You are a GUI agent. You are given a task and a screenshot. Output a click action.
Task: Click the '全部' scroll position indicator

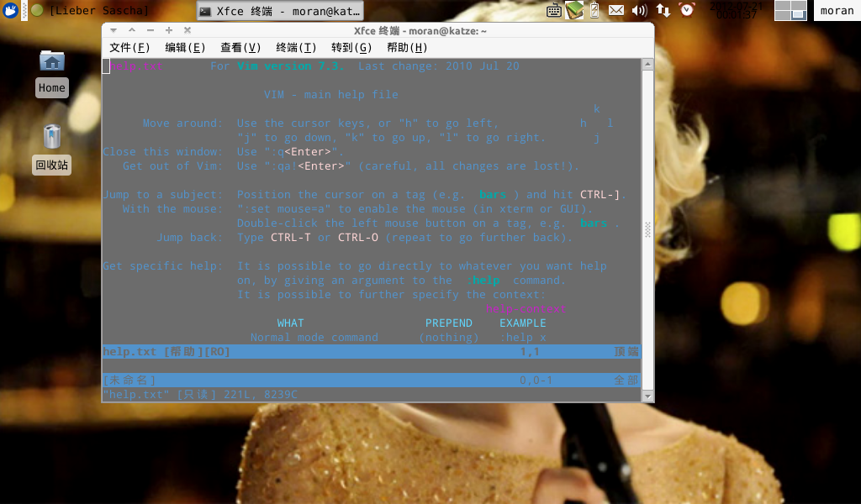point(626,380)
